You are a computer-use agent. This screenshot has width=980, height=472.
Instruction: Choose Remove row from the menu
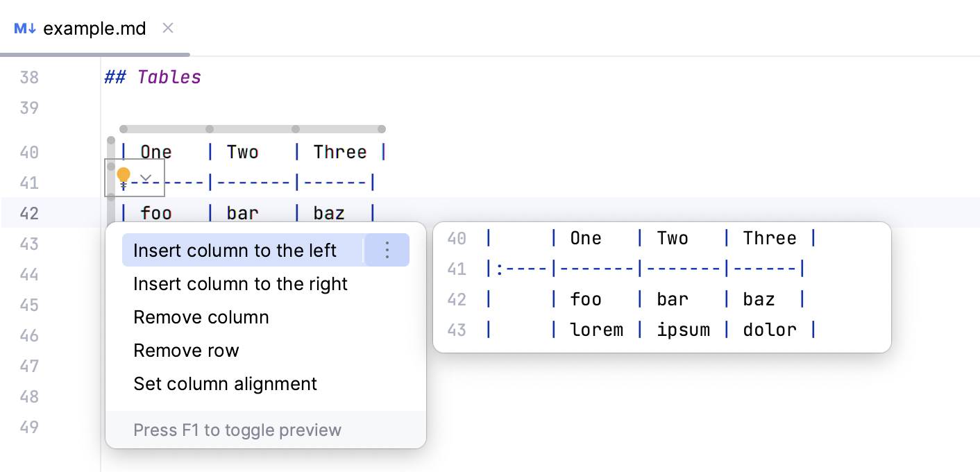[186, 350]
